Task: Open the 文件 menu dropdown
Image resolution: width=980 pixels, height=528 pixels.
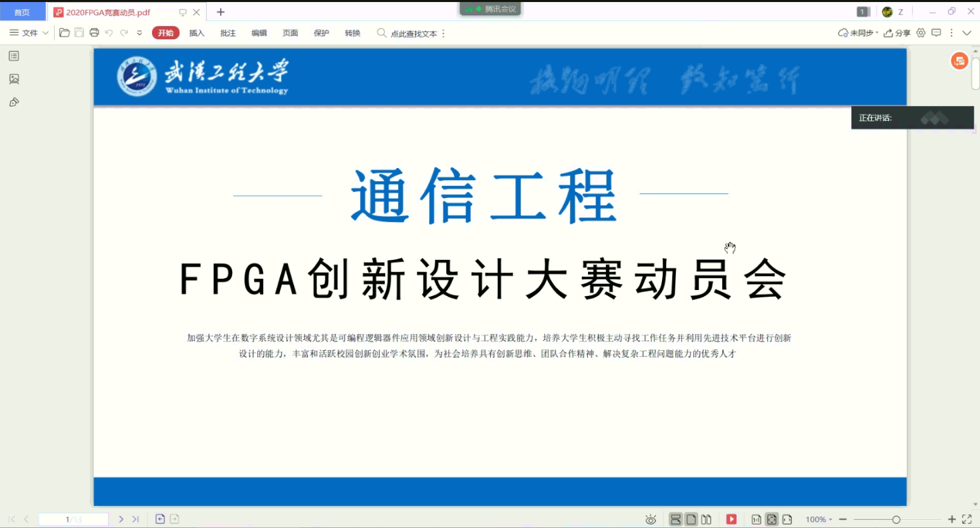Action: (29, 33)
